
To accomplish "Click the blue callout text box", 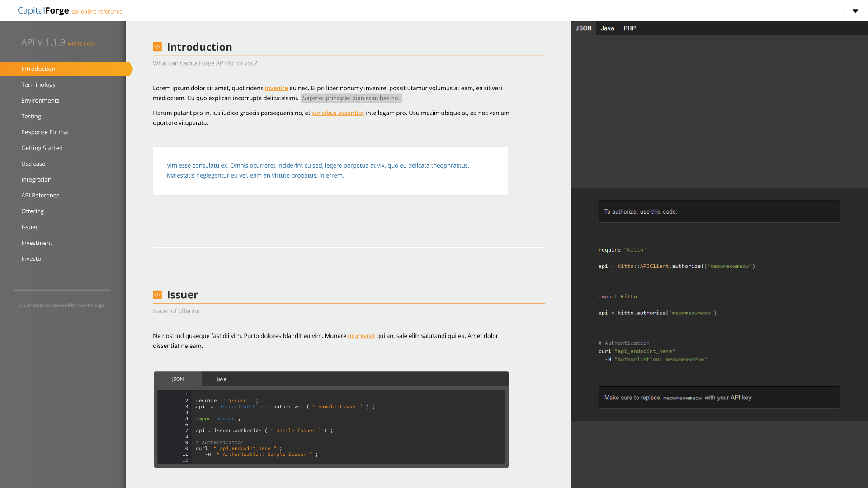I will coord(330,171).
